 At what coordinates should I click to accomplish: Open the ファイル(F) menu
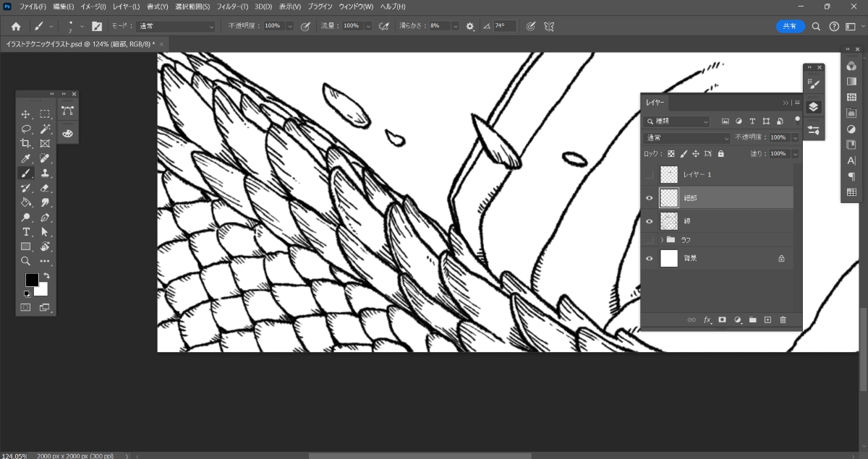(33, 7)
